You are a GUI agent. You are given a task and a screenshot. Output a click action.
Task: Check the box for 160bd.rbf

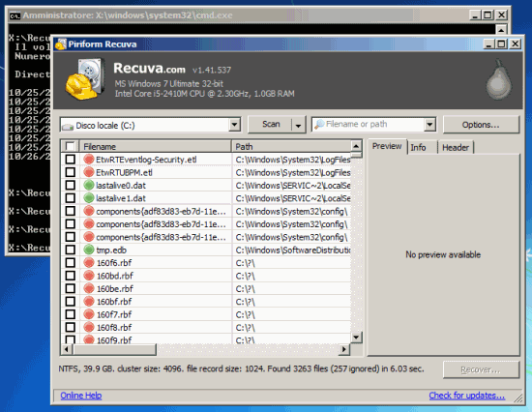point(71,276)
